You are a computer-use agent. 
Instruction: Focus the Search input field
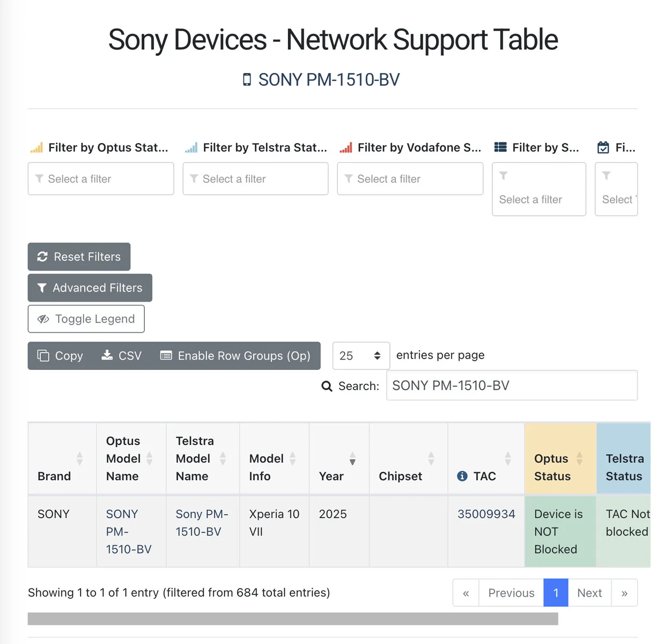click(512, 385)
